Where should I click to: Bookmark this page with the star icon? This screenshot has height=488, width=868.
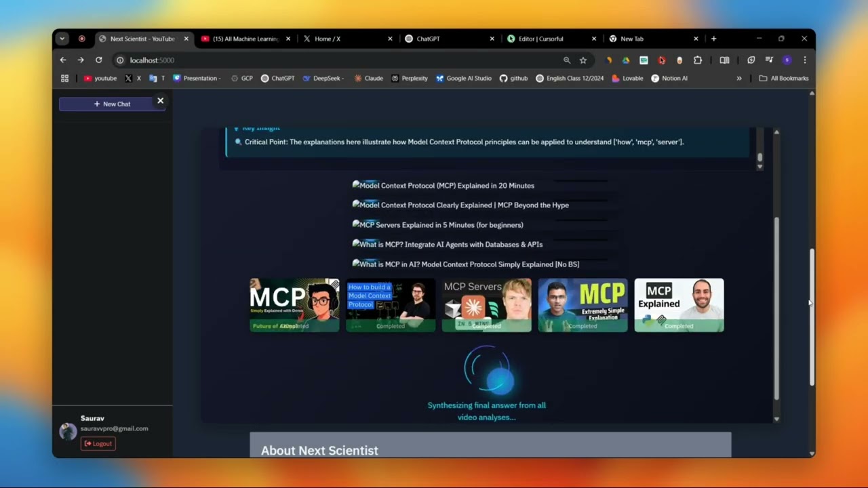(583, 60)
